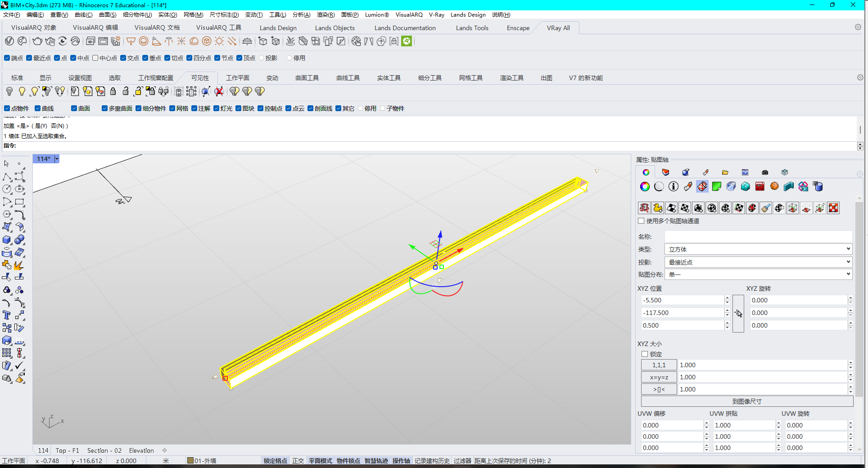Choose the Box solid tool
The width and height of the screenshot is (868, 468).
point(7,240)
